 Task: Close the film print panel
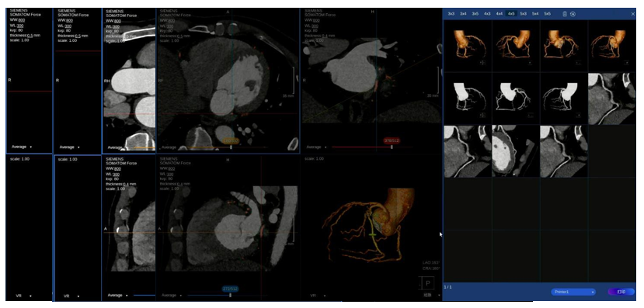[x=633, y=13]
